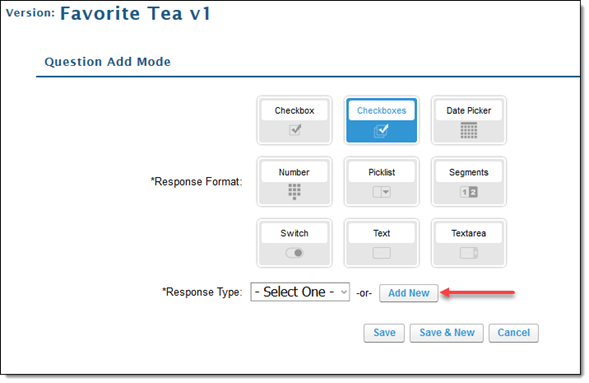Click the Favorite Tea v1 version title
The height and width of the screenshot is (383, 589).
coord(135,14)
